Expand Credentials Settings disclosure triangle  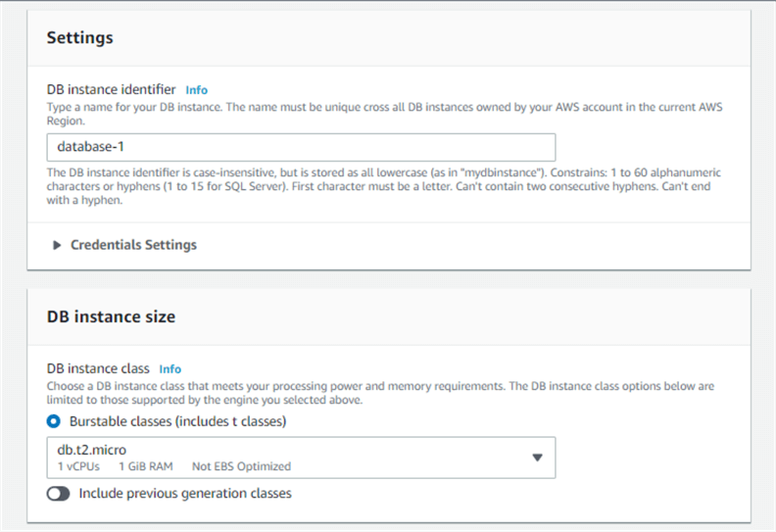(57, 245)
